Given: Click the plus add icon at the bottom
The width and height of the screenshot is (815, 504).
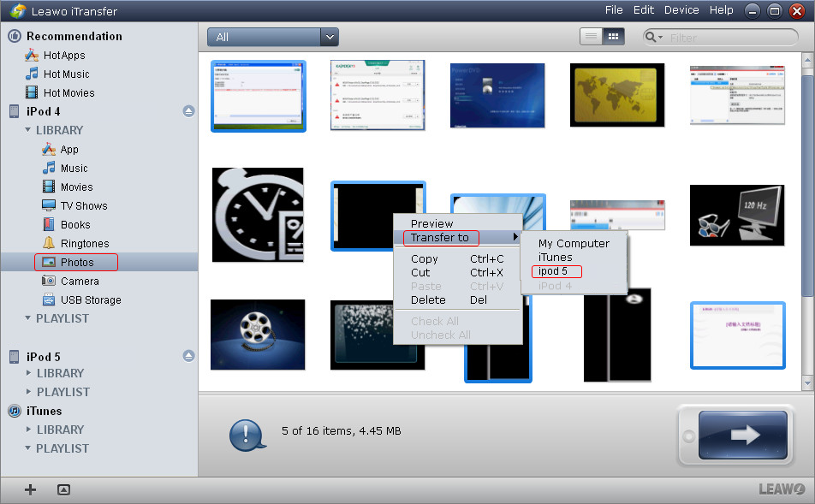Looking at the screenshot, I should pyautogui.click(x=30, y=489).
